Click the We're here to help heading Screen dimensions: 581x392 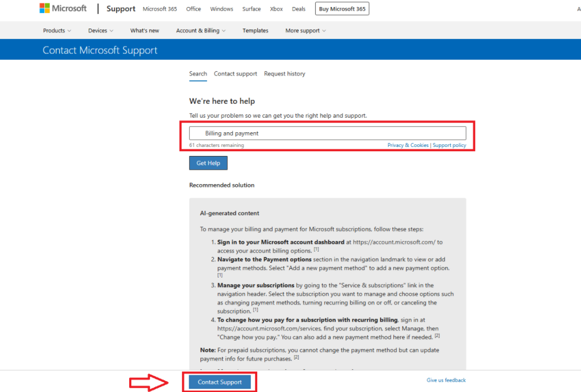(x=222, y=101)
